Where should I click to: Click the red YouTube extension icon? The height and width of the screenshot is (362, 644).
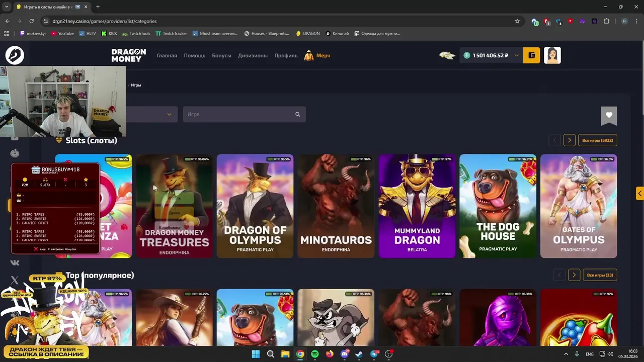point(570,21)
